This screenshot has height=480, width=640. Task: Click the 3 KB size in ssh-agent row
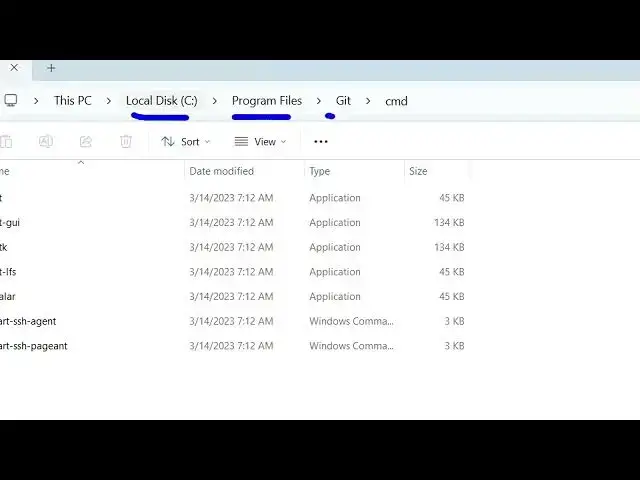point(454,321)
